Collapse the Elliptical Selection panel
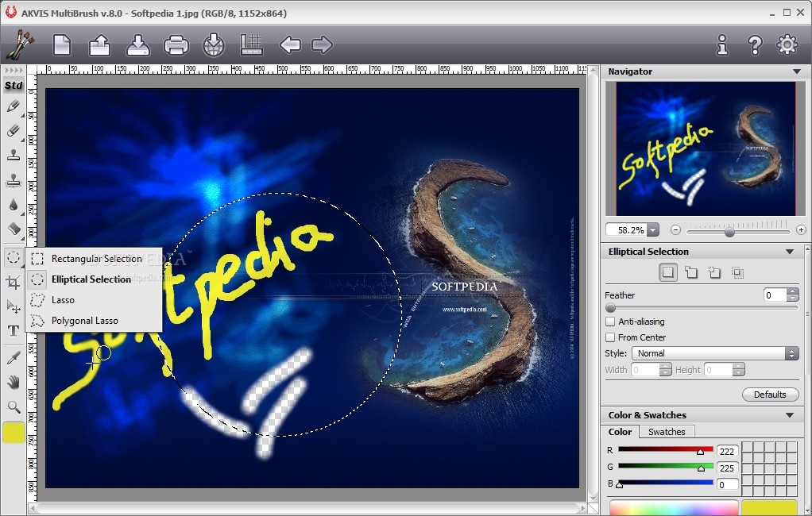This screenshot has width=812, height=516. pos(790,252)
